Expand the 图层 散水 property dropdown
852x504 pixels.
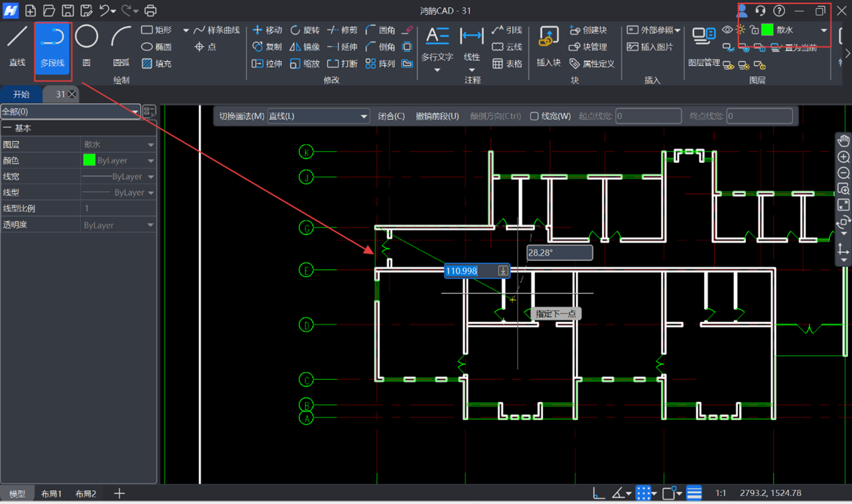click(x=150, y=144)
